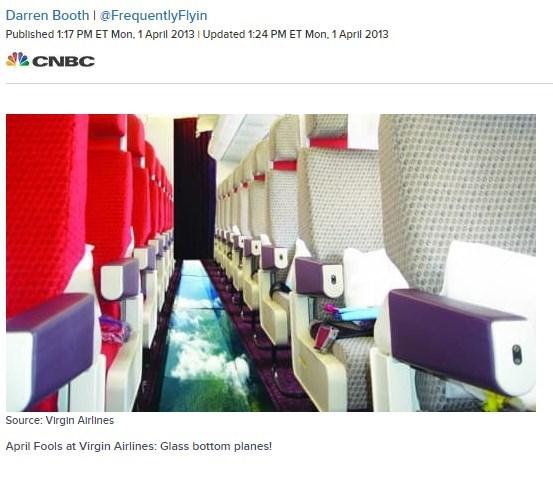Click the white pillow on rightmost seat
This screenshot has height=480, width=553.
point(488,277)
